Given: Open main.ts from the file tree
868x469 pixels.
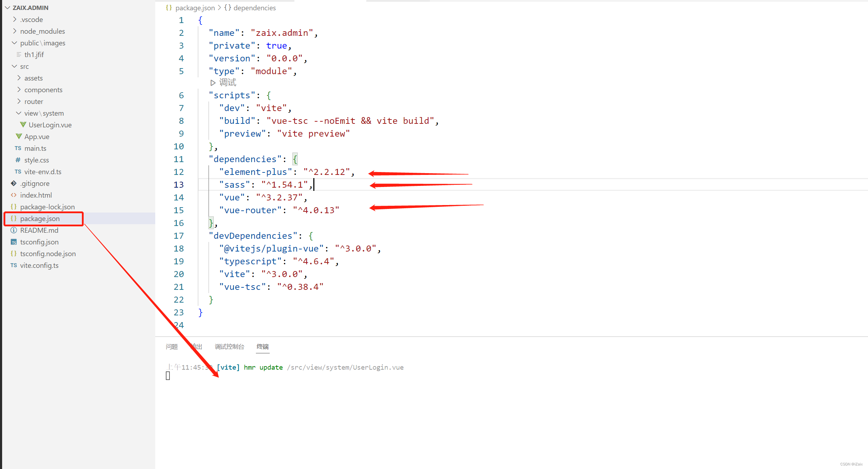Looking at the screenshot, I should 35,148.
